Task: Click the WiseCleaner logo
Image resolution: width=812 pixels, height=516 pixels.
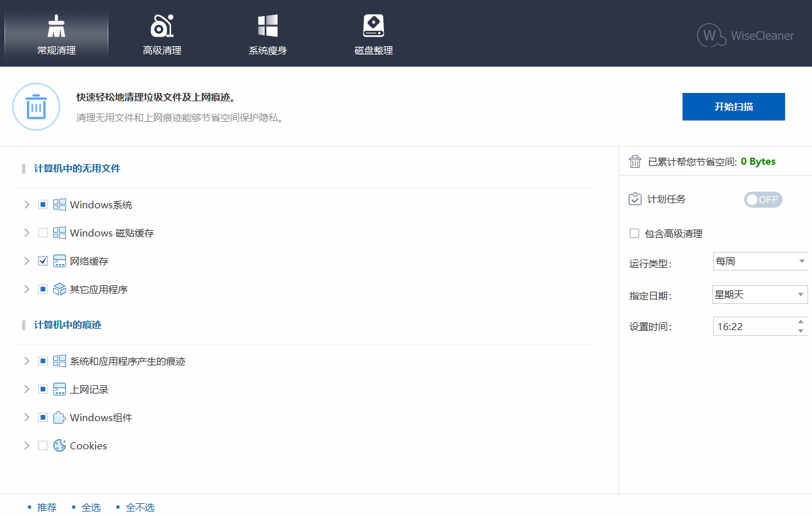Action: pos(745,36)
